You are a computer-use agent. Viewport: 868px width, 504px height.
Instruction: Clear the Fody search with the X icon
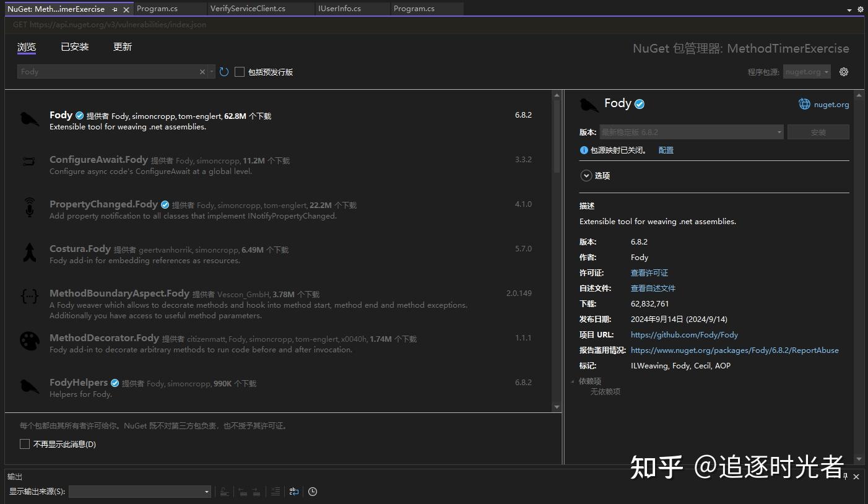pyautogui.click(x=202, y=71)
